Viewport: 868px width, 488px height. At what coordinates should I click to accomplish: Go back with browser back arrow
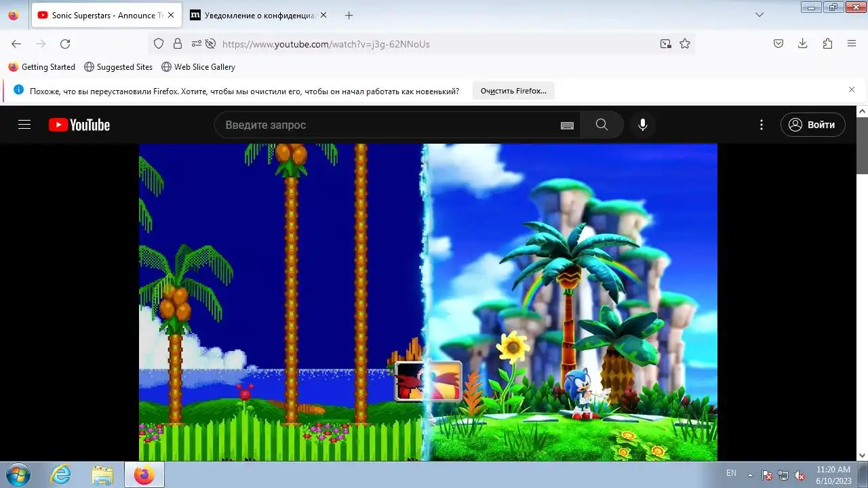pyautogui.click(x=16, y=43)
